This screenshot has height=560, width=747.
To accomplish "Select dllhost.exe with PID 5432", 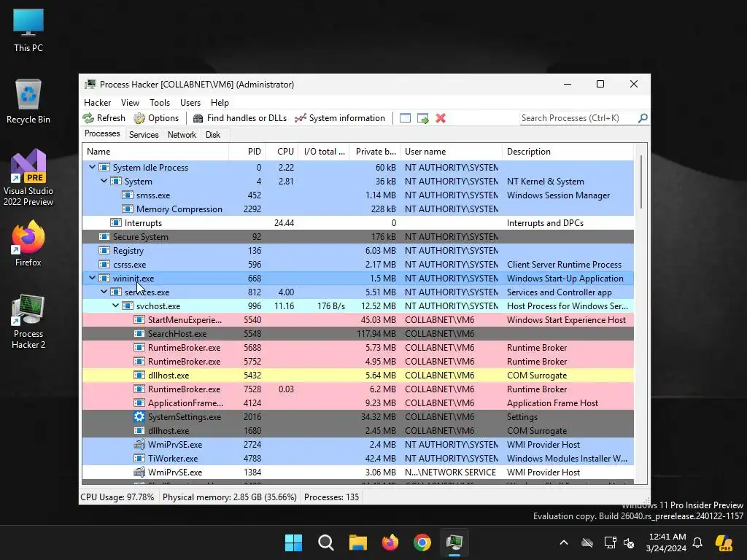I will pos(357,376).
